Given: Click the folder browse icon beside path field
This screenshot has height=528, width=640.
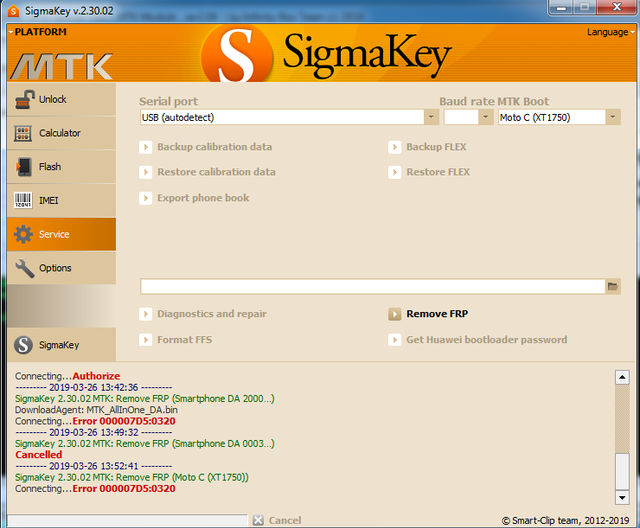Looking at the screenshot, I should tap(613, 286).
